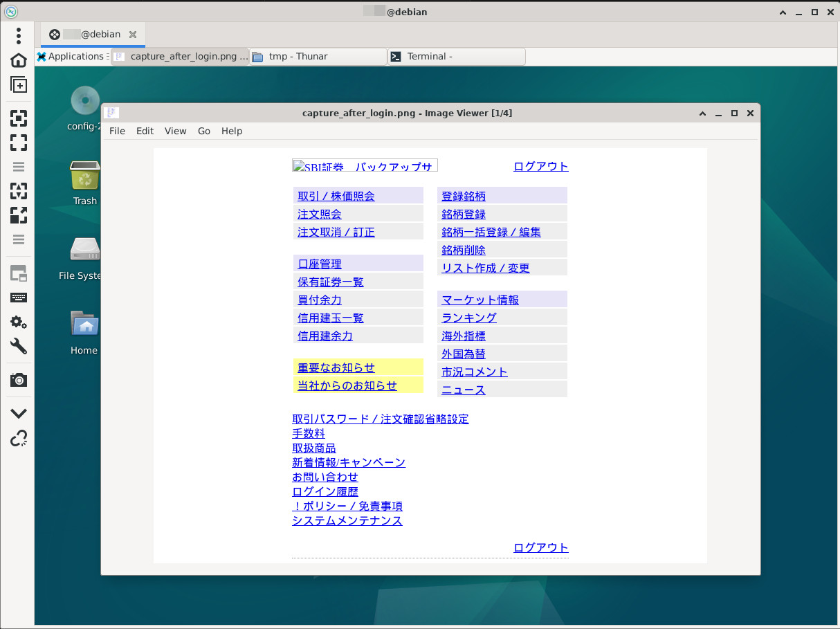Click the 口座管理 link
The image size is (840, 629).
click(x=320, y=264)
